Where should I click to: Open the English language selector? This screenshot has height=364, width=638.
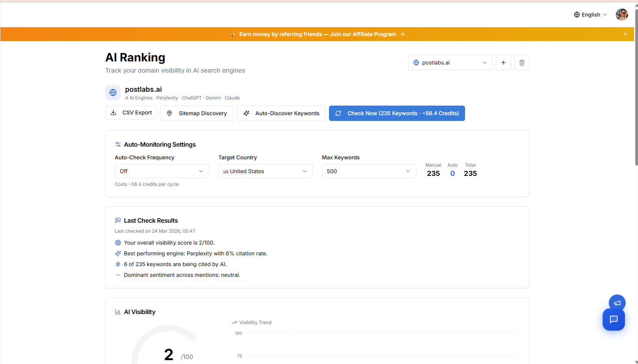coord(590,15)
